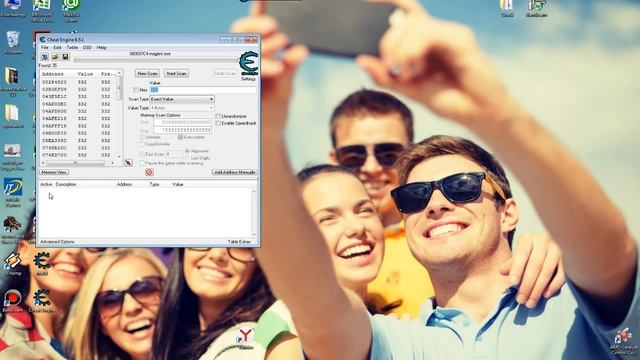Click the New Scan button
The image size is (640, 360).
tap(147, 73)
